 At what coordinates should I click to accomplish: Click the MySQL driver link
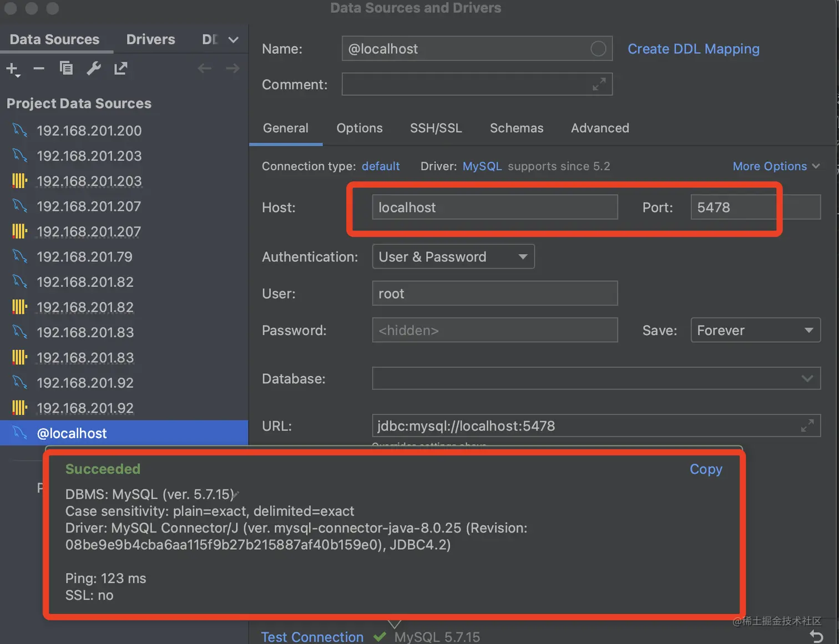pos(482,166)
